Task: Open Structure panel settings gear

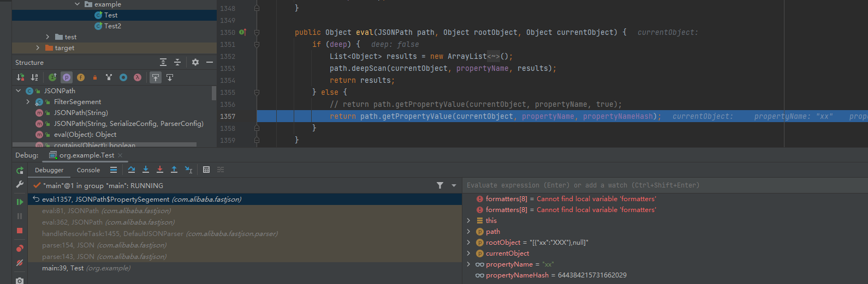Action: coord(195,62)
